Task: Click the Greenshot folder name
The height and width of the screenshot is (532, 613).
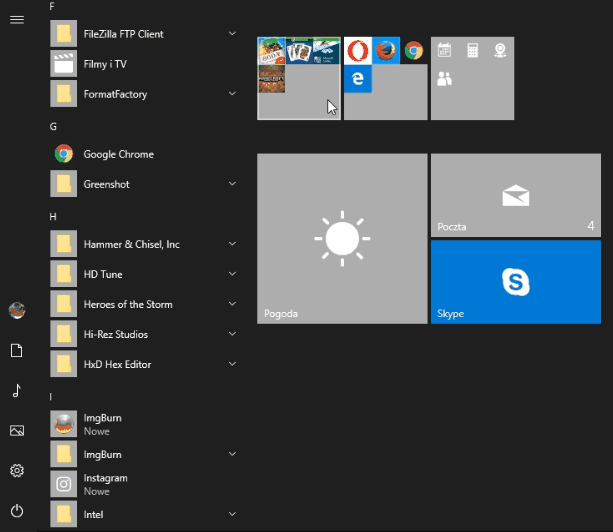Action: pos(106,184)
